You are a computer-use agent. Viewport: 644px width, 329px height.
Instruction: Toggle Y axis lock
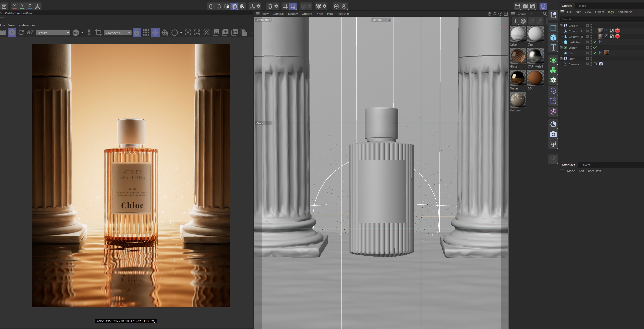(x=22, y=6)
